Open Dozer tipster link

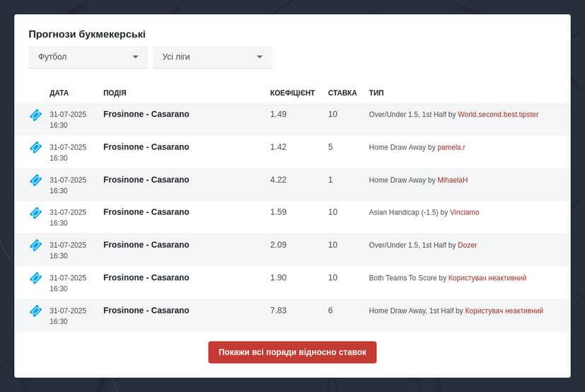467,246
